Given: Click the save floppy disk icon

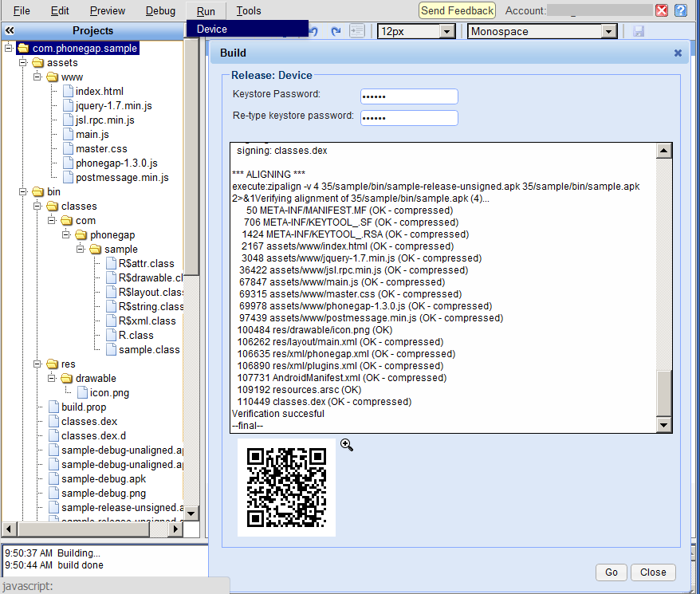Looking at the screenshot, I should click(639, 31).
